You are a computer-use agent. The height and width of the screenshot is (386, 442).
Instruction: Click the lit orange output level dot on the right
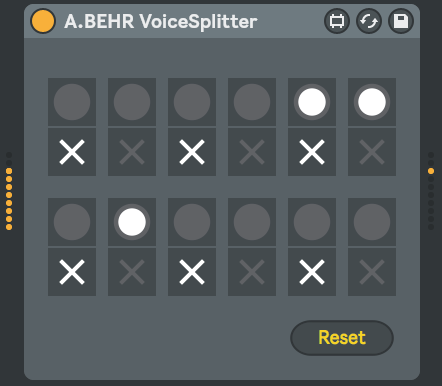point(431,171)
